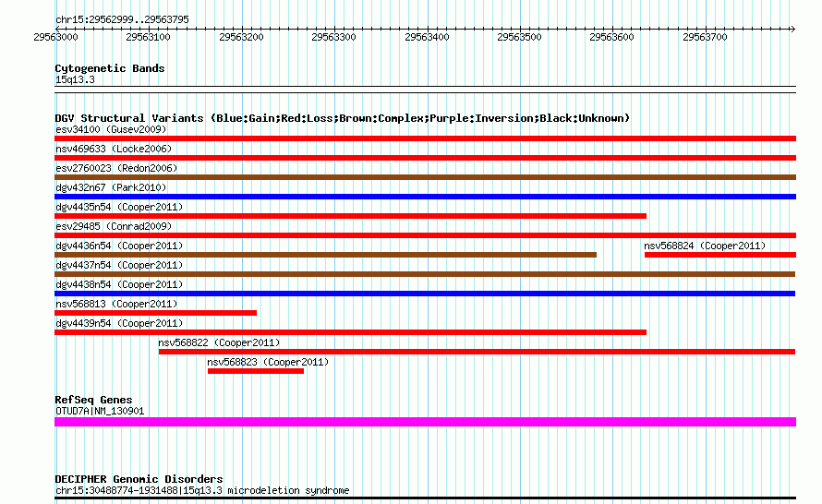The width and height of the screenshot is (822, 504).
Task: Click the esv2760023 (Redon2006) brown bar
Action: click(x=425, y=177)
